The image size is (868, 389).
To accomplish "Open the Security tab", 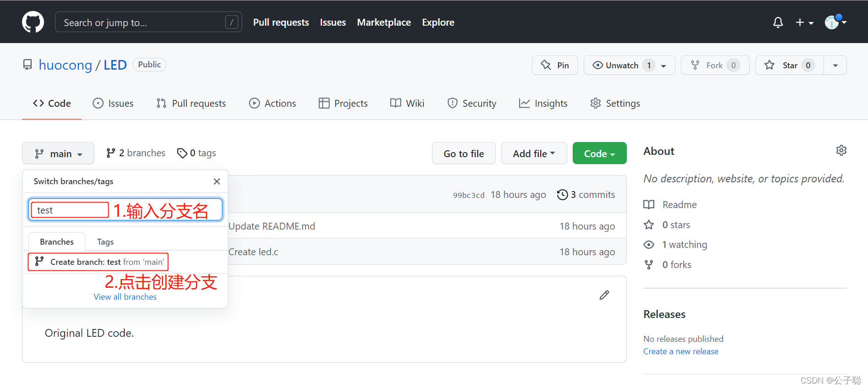I will (472, 104).
